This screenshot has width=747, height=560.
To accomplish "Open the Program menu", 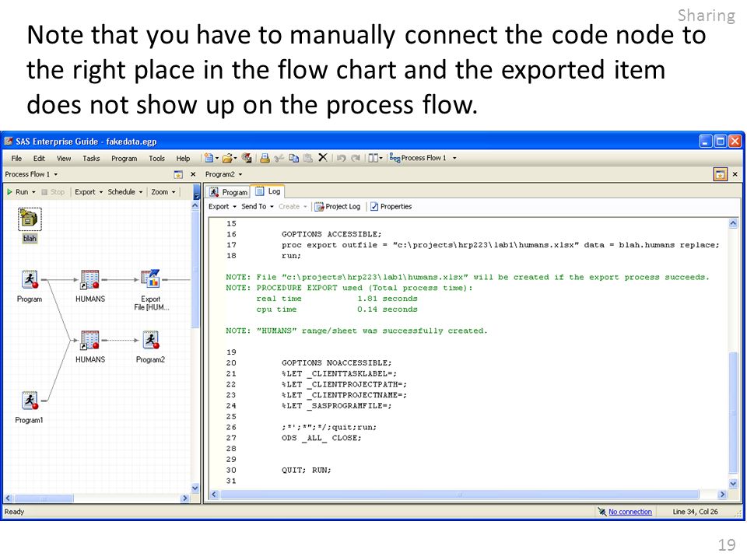I will click(124, 159).
